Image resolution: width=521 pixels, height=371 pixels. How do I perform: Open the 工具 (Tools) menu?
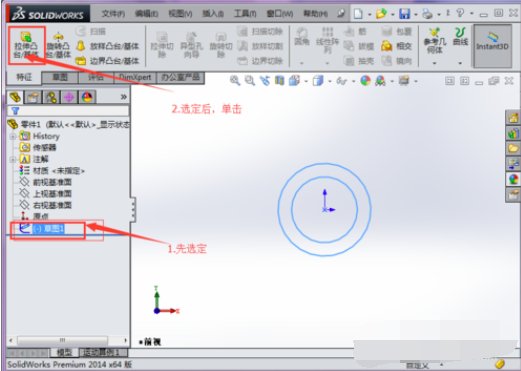[245, 14]
